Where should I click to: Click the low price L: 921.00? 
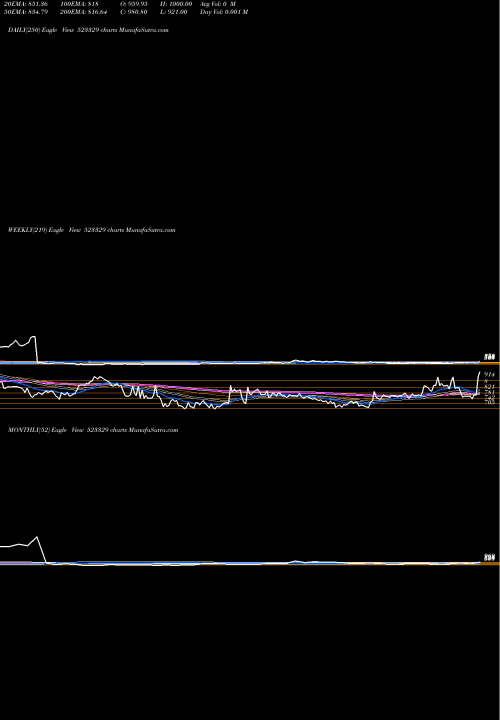pos(174,12)
